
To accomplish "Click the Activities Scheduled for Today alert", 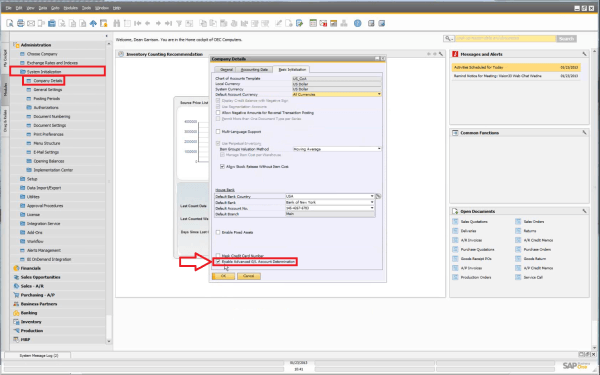I will [516, 67].
